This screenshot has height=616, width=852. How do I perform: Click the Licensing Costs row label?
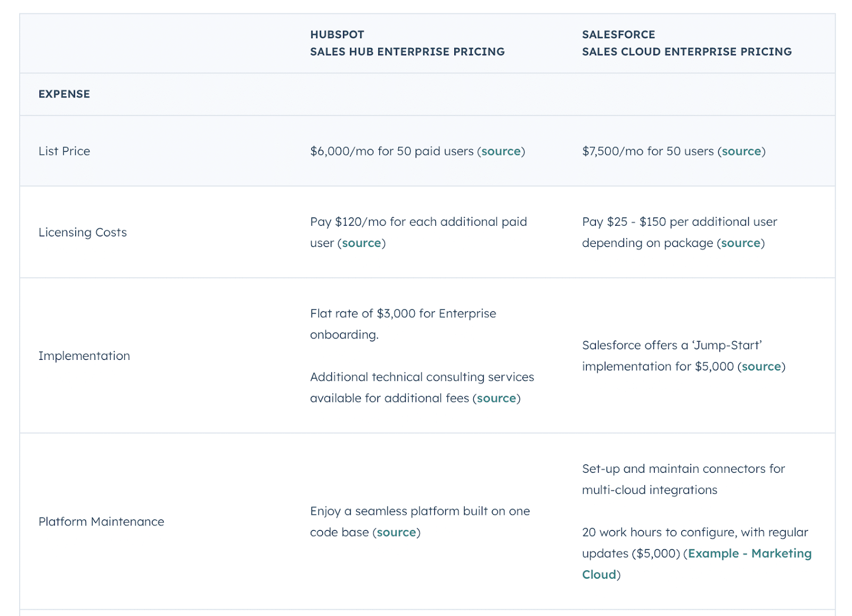click(83, 233)
